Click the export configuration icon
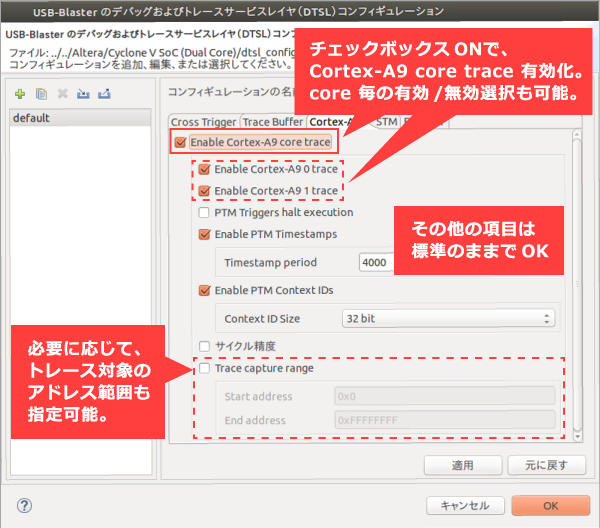 point(104,94)
